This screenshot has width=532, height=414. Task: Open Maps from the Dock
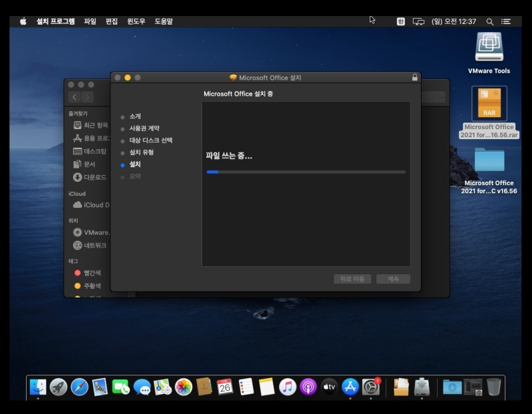[x=163, y=387]
